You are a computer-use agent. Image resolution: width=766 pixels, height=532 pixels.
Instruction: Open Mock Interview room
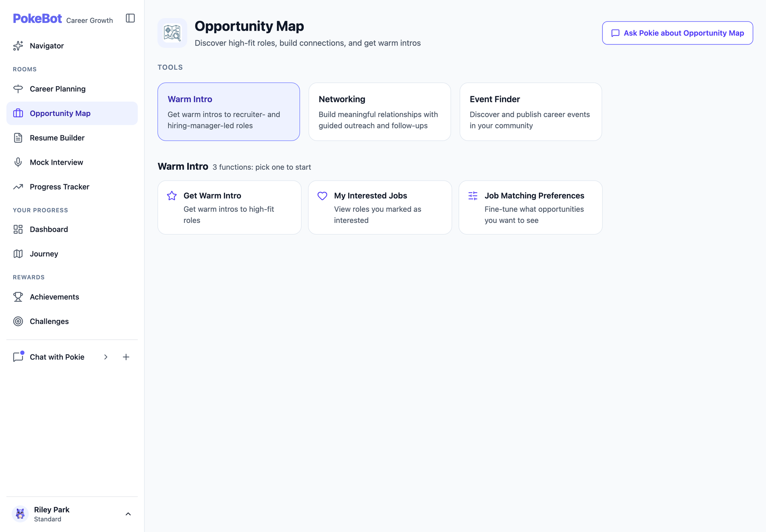[72, 162]
